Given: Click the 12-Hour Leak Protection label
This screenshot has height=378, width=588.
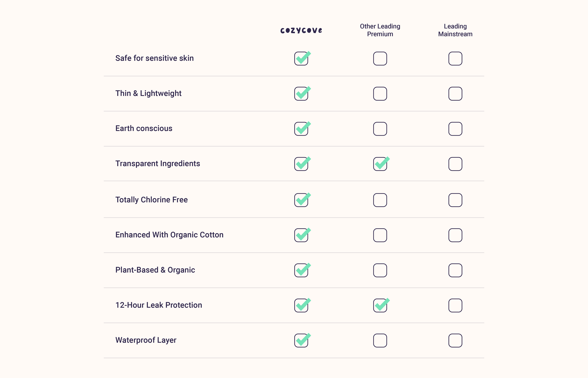Looking at the screenshot, I should coord(159,305).
